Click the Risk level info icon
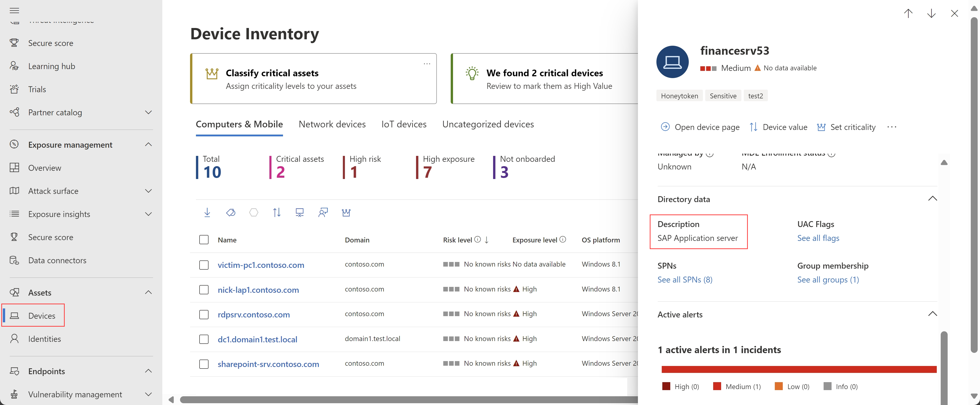980x405 pixels. pyautogui.click(x=477, y=240)
